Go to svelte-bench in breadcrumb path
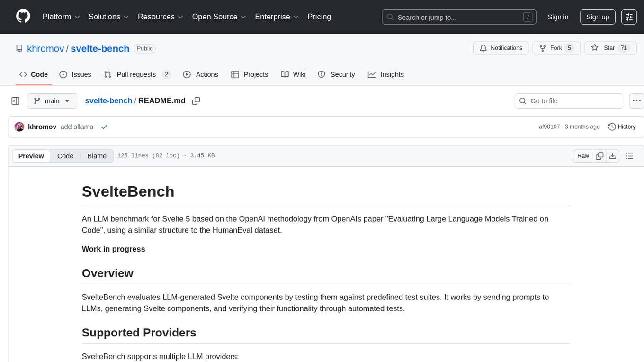 tap(108, 101)
